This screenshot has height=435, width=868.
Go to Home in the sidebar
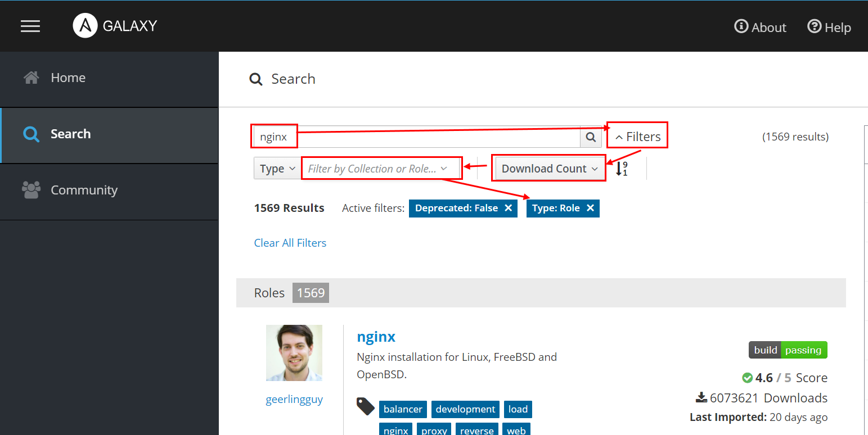pyautogui.click(x=109, y=78)
